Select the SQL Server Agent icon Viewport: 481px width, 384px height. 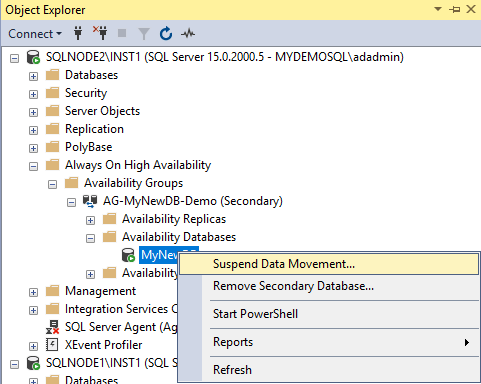[53, 327]
